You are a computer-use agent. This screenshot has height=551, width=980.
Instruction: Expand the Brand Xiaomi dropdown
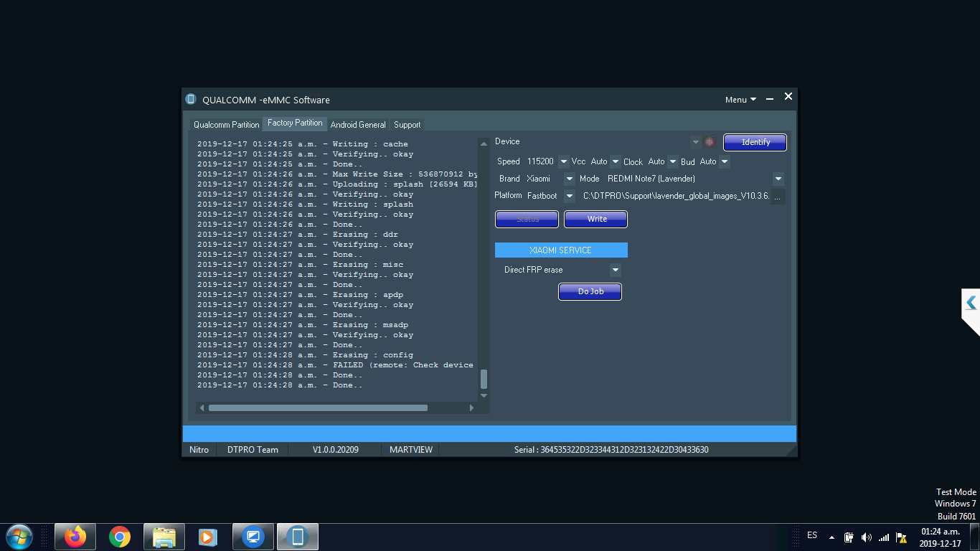tap(570, 179)
